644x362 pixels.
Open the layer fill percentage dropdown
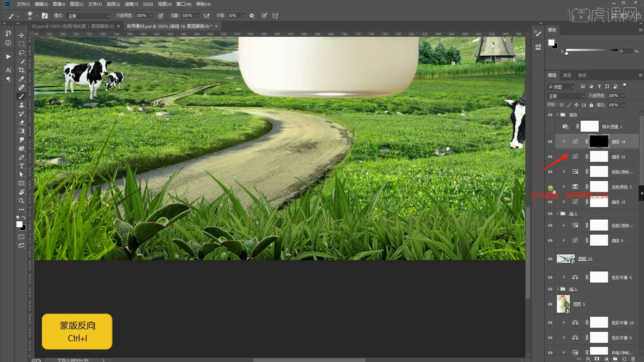(x=623, y=105)
